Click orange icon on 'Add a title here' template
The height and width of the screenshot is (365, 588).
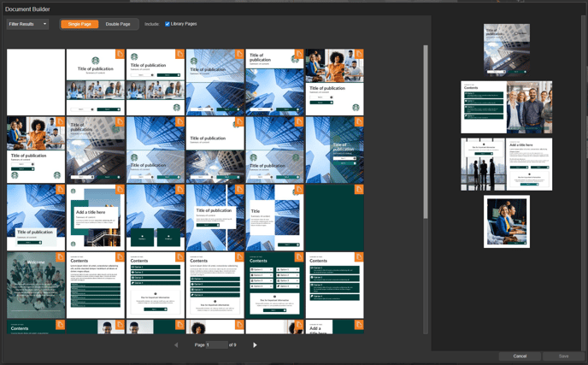pyautogui.click(x=120, y=189)
